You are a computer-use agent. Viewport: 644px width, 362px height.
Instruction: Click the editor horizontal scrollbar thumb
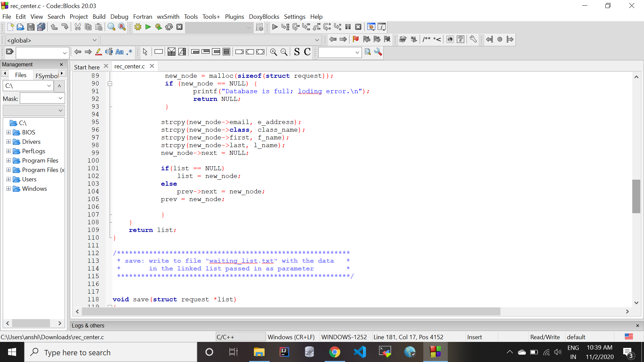291,312
